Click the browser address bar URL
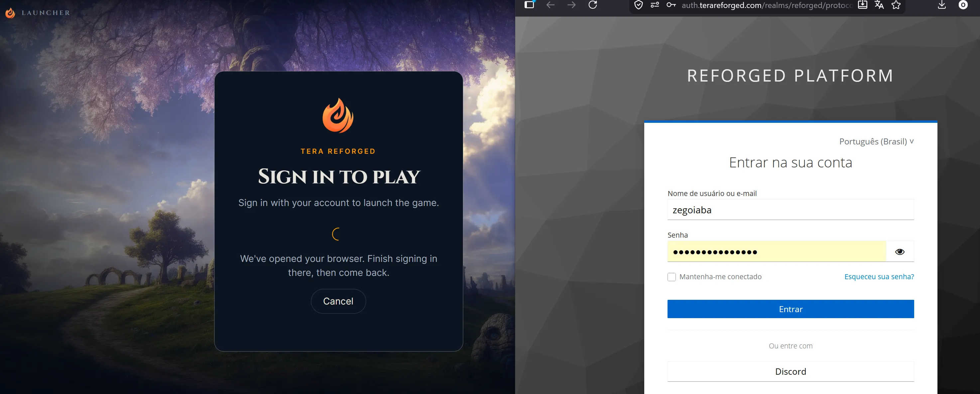980x394 pixels. pyautogui.click(x=767, y=5)
